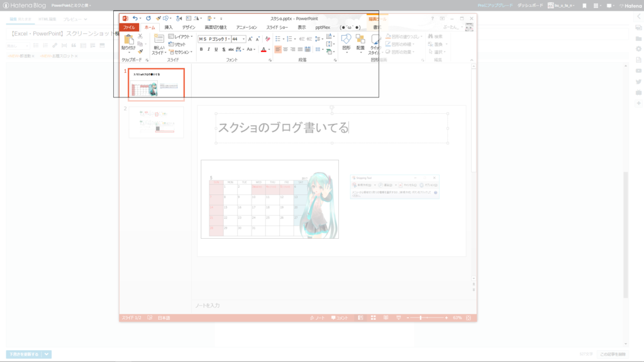
Task: Select the slide 2 thumbnail in the panel
Action: pos(156,123)
